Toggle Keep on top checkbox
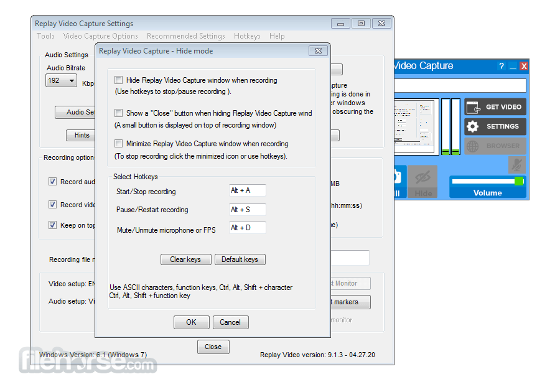This screenshot has height=392, width=560. pyautogui.click(x=52, y=225)
